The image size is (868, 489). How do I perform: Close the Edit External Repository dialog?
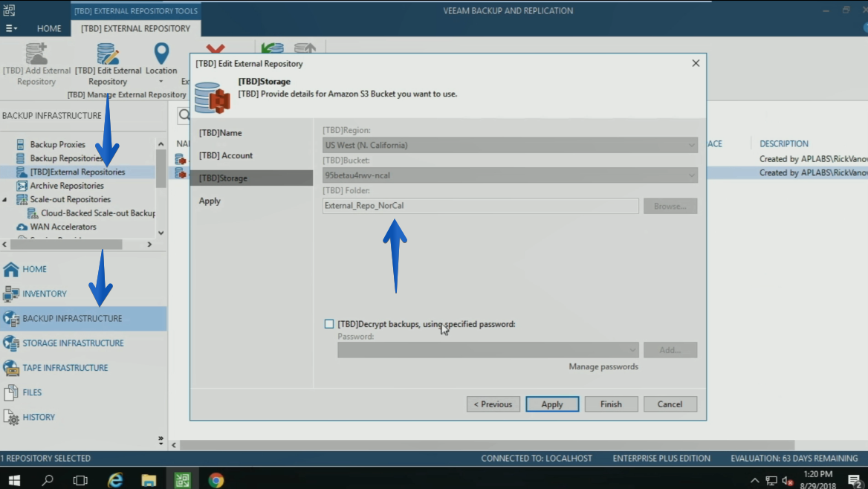tap(696, 63)
